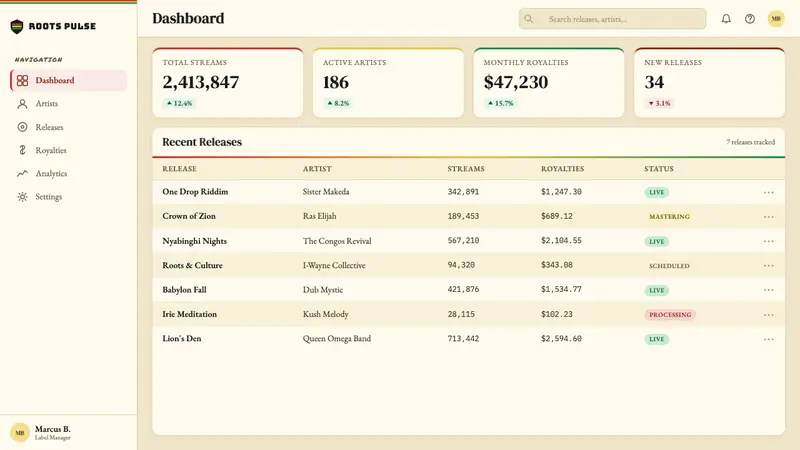Select the Dashboard navigation label
Image resolution: width=800 pixels, height=450 pixels.
pos(55,81)
